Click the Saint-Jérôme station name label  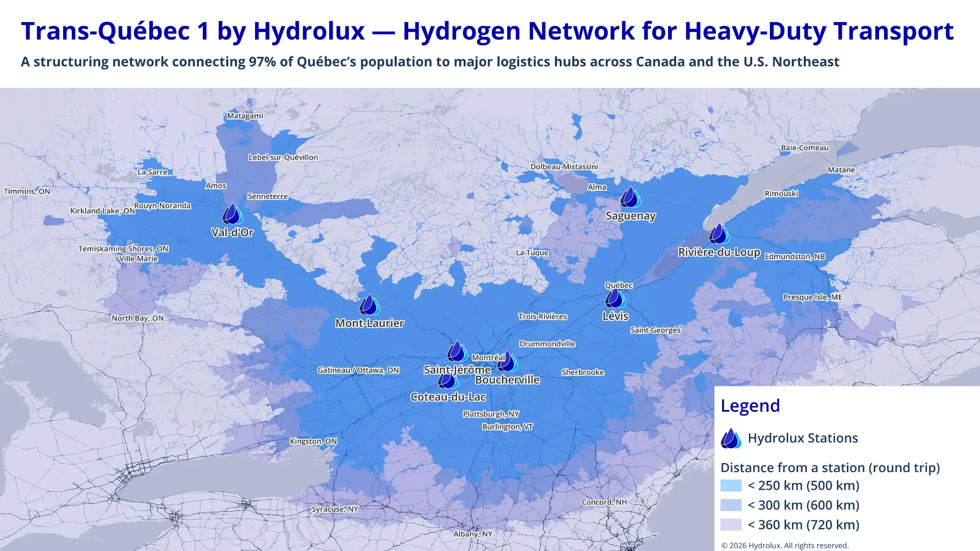(x=457, y=370)
